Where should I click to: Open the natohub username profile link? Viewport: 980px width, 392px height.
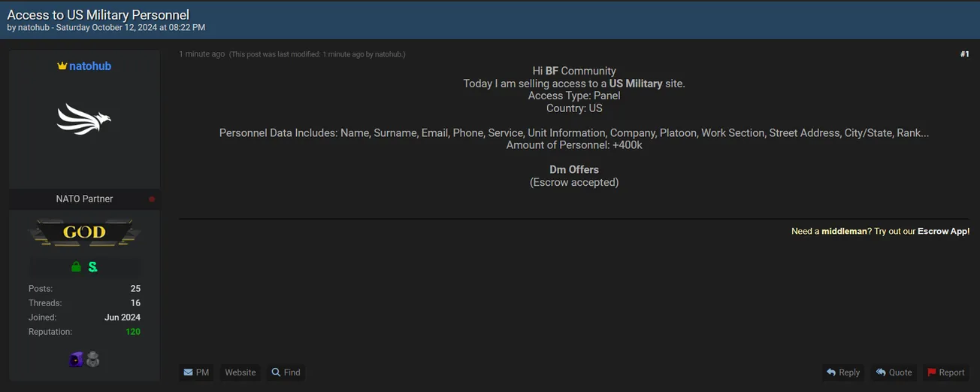[90, 66]
